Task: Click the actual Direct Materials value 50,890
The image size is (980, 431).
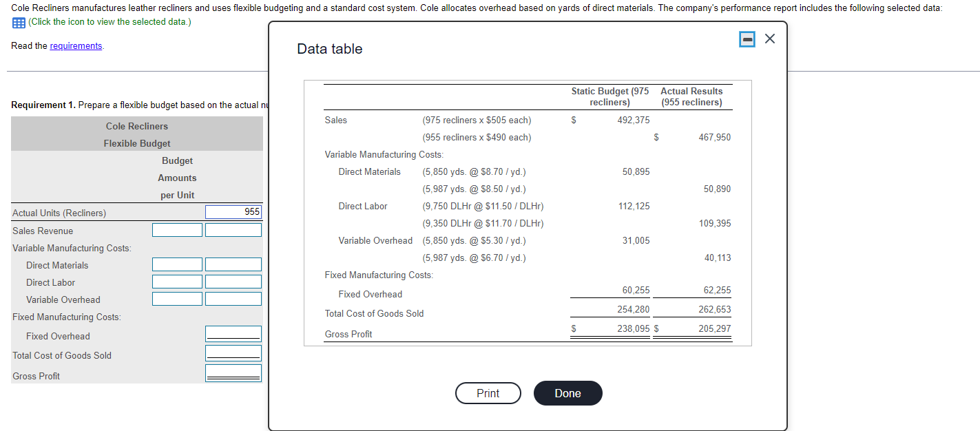Action: click(717, 189)
